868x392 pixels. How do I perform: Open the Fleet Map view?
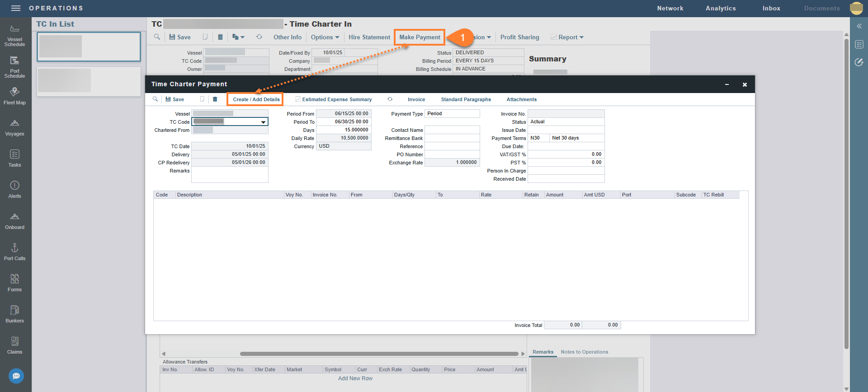tap(14, 96)
